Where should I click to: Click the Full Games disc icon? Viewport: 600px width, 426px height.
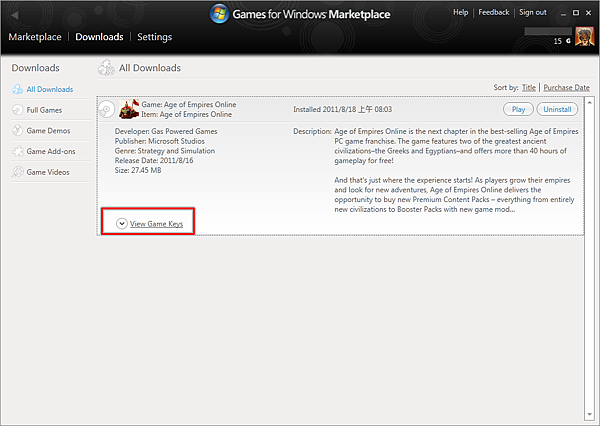pos(18,110)
